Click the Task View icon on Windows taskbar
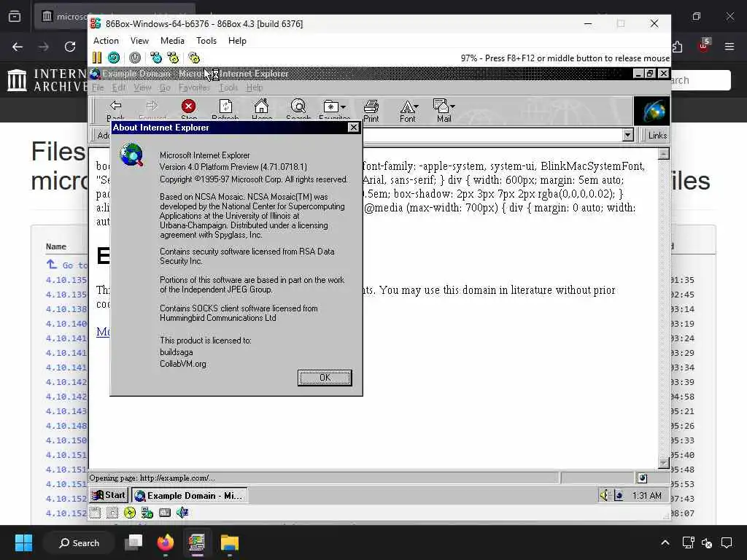 [x=133, y=542]
